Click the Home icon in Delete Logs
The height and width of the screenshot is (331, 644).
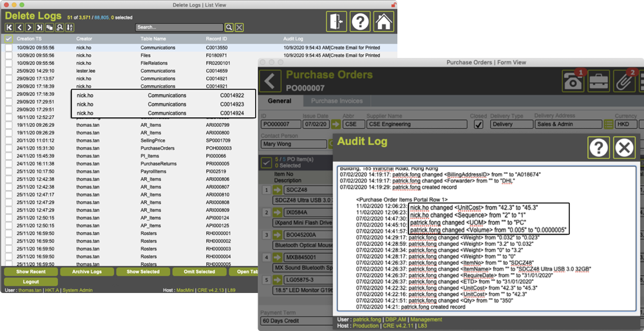click(x=383, y=21)
